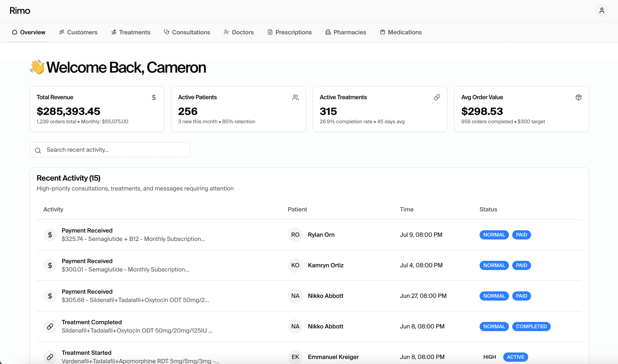Click "Jul 9, 08:00 PM" time cell

(x=421, y=235)
